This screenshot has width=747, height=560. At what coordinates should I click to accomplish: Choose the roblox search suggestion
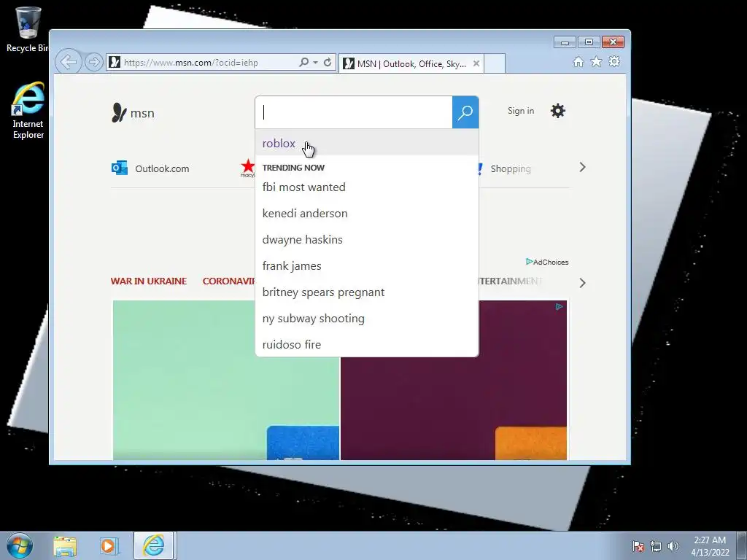point(367,143)
